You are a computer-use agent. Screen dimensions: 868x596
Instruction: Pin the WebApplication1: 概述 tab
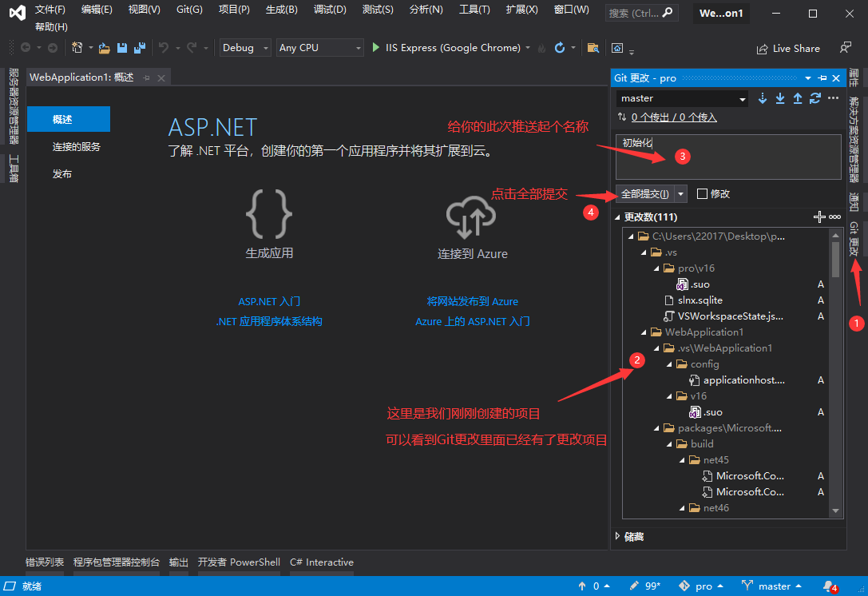tap(146, 78)
